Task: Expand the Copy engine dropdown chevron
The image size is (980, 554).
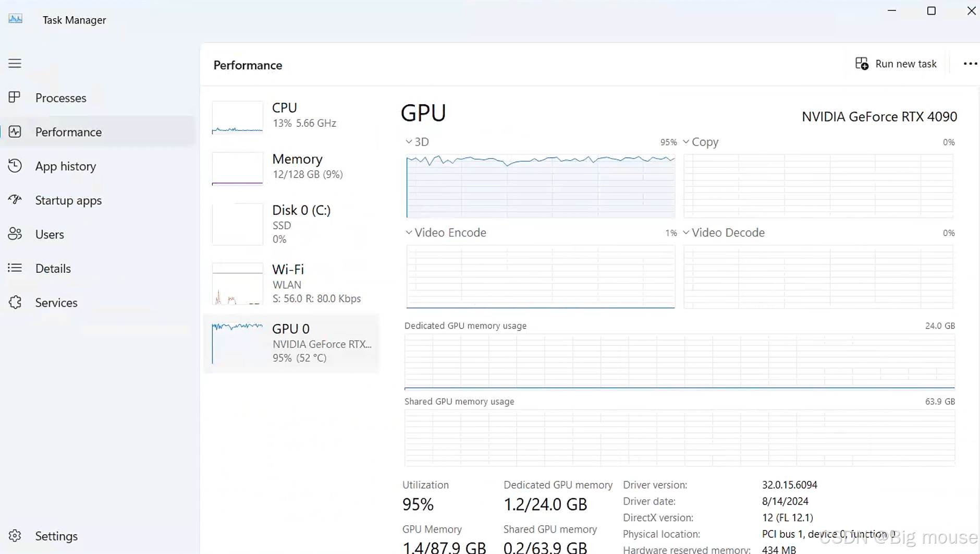Action: click(x=686, y=142)
